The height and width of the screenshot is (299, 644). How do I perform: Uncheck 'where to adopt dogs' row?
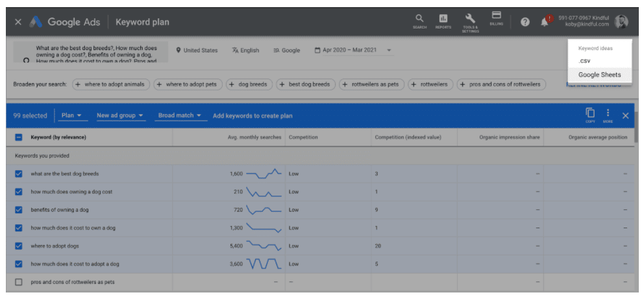18,246
